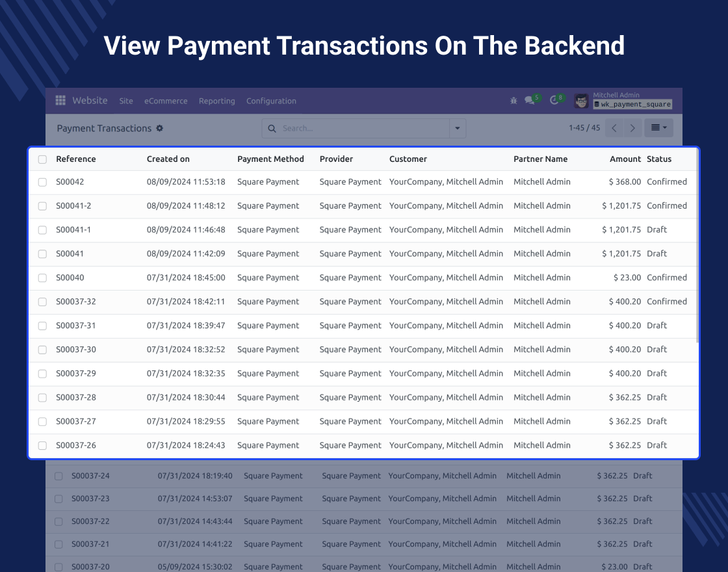
Task: Click date 08/09/2024 11:46:48
Action: 186,229
